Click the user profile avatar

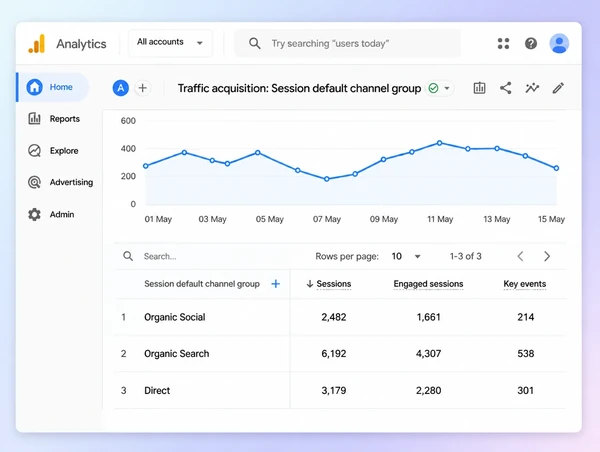click(559, 43)
